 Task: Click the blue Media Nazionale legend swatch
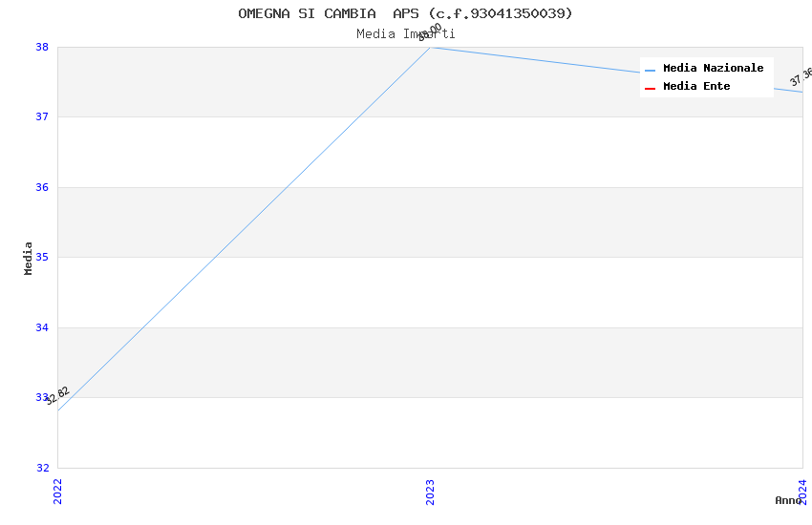tap(650, 71)
